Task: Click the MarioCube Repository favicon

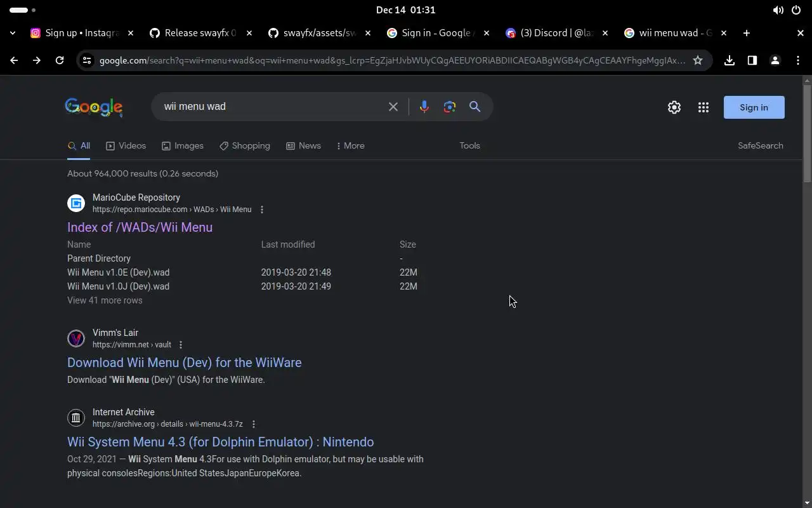Action: click(76, 203)
